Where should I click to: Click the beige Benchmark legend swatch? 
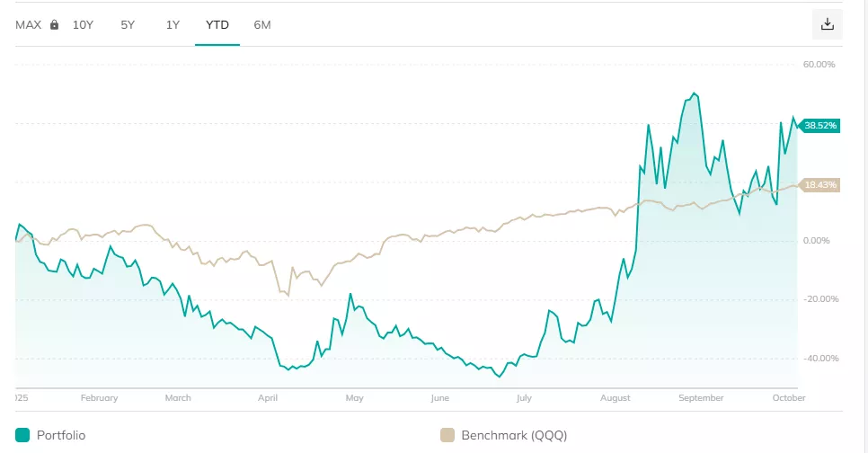coord(447,435)
